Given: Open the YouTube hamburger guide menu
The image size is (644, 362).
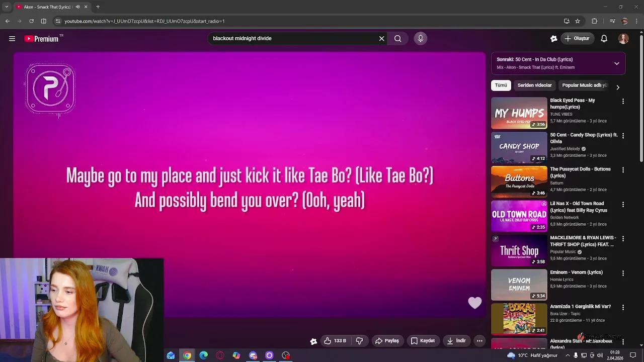Looking at the screenshot, I should coord(12,39).
